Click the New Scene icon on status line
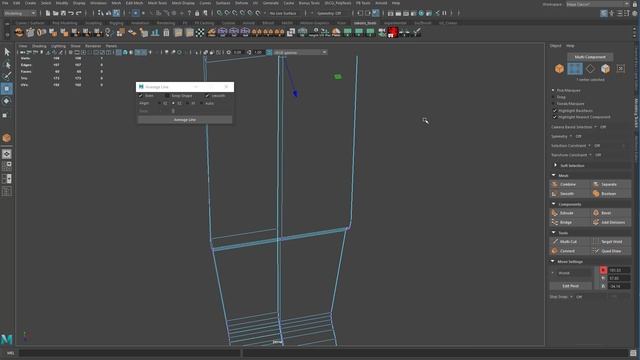Image resolution: width=640 pixels, height=360 pixels. pos(48,13)
